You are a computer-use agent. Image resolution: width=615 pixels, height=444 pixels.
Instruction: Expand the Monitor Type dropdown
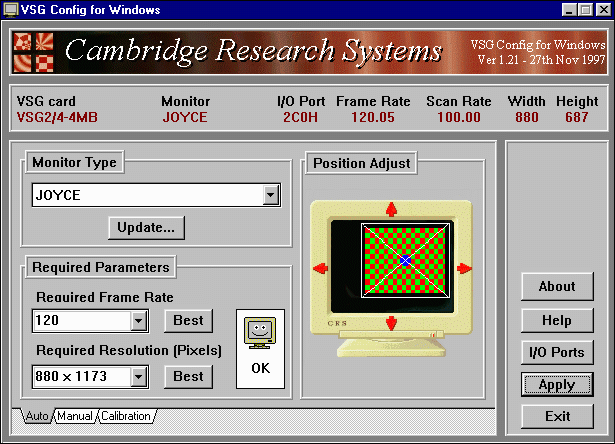(270, 195)
